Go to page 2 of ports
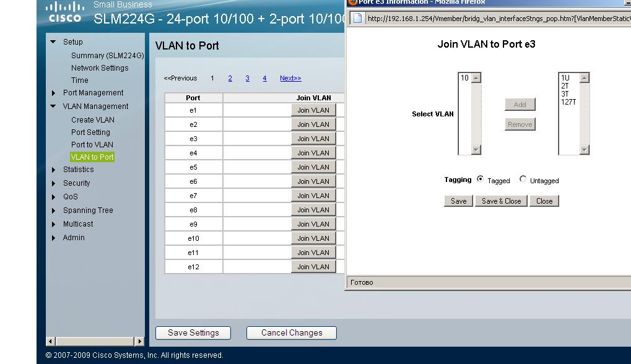 coord(230,78)
